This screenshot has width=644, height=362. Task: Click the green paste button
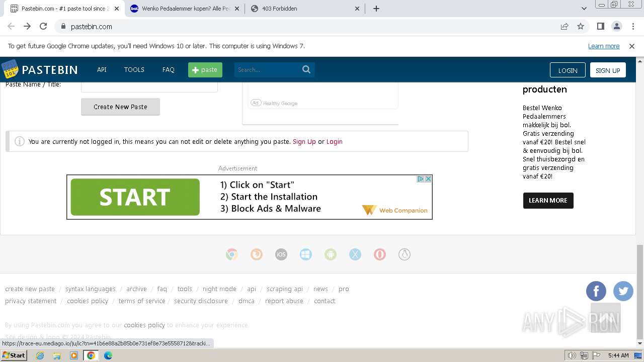click(205, 70)
